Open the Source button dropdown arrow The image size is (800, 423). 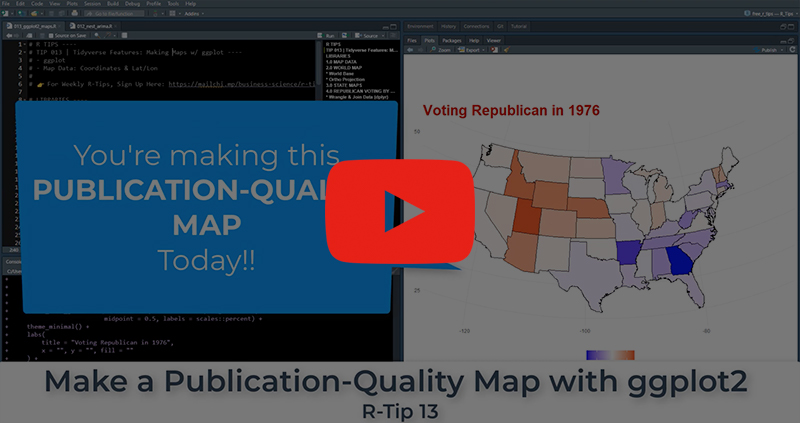coord(383,36)
